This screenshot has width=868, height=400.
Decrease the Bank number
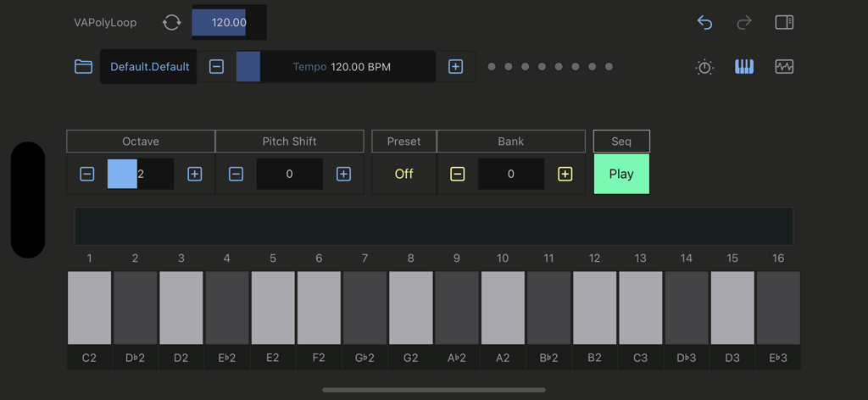pos(457,175)
